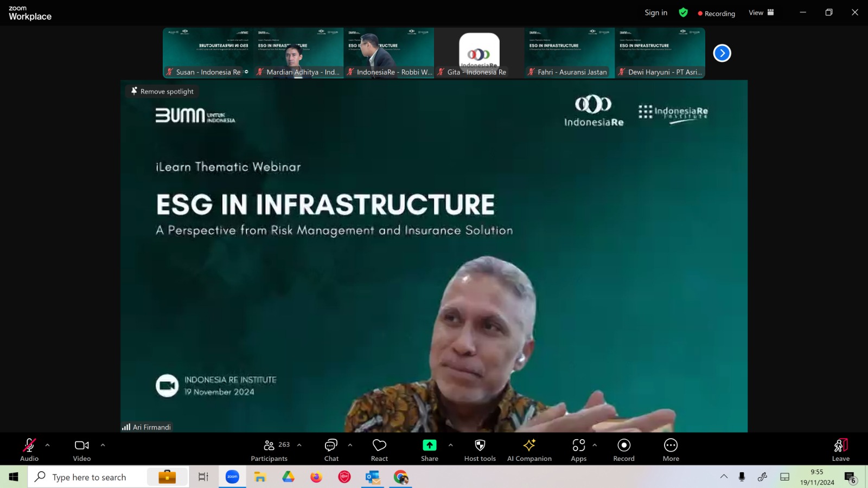This screenshot has width=868, height=488.
Task: Expand the participants options caret
Action: click(299, 445)
